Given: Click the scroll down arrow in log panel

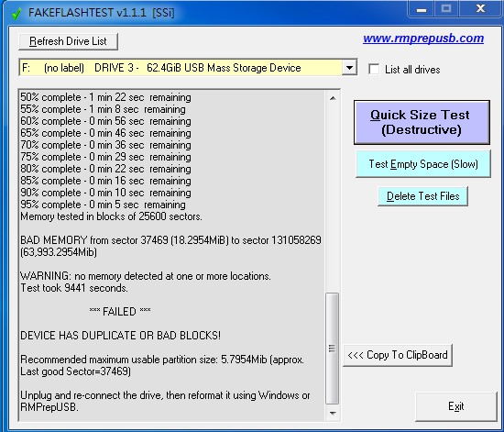Looking at the screenshot, I should click(x=333, y=413).
